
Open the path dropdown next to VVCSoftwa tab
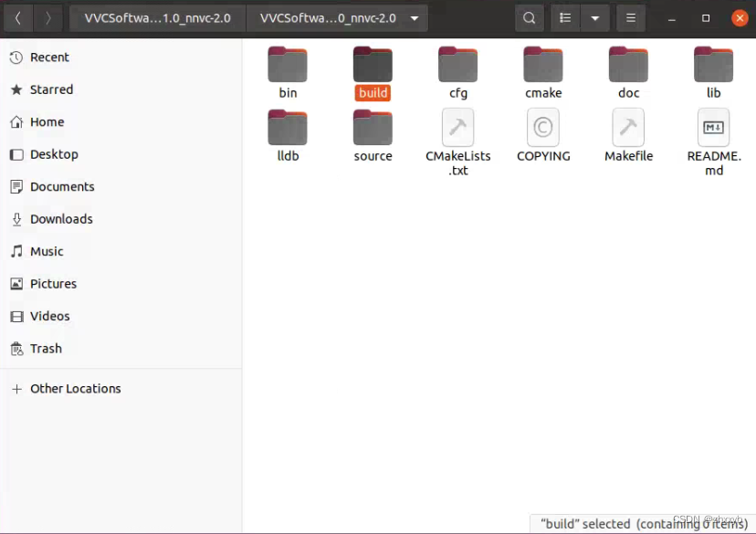(413, 17)
